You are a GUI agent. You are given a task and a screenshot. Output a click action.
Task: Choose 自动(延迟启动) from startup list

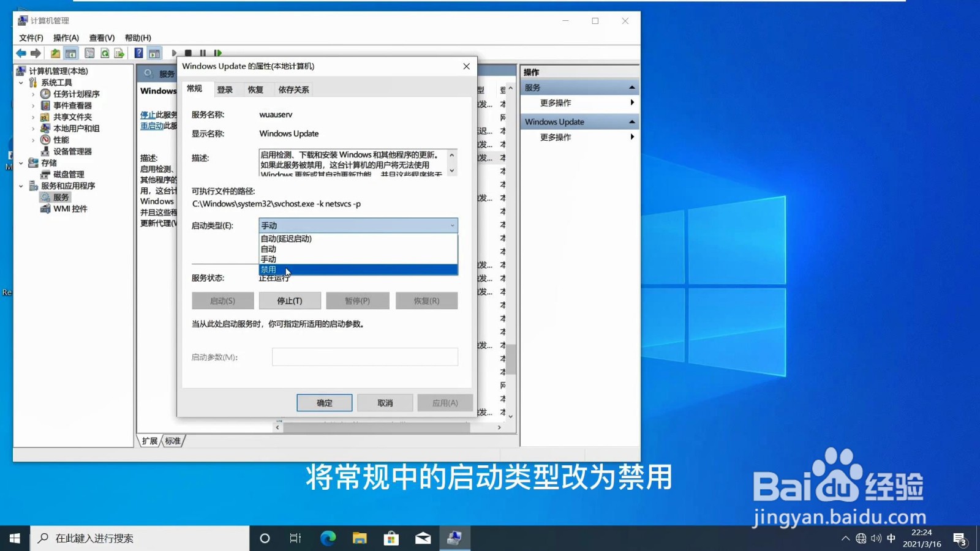point(358,239)
